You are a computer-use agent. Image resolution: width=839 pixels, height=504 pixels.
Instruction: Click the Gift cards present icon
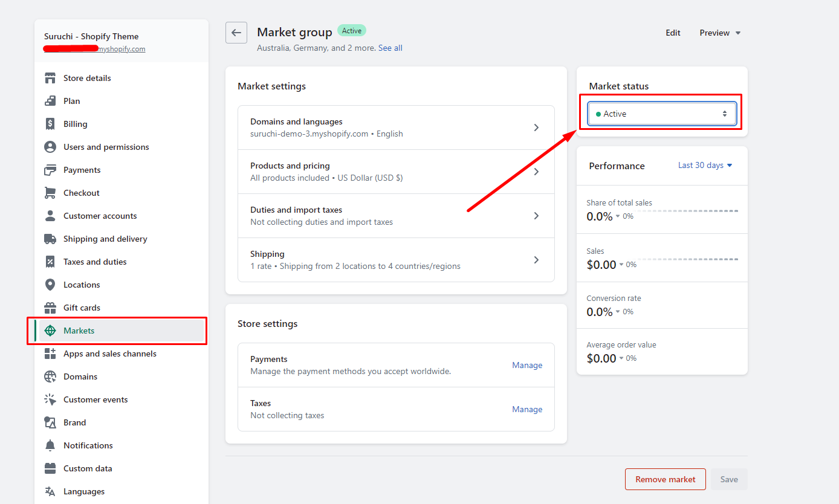[x=50, y=308]
